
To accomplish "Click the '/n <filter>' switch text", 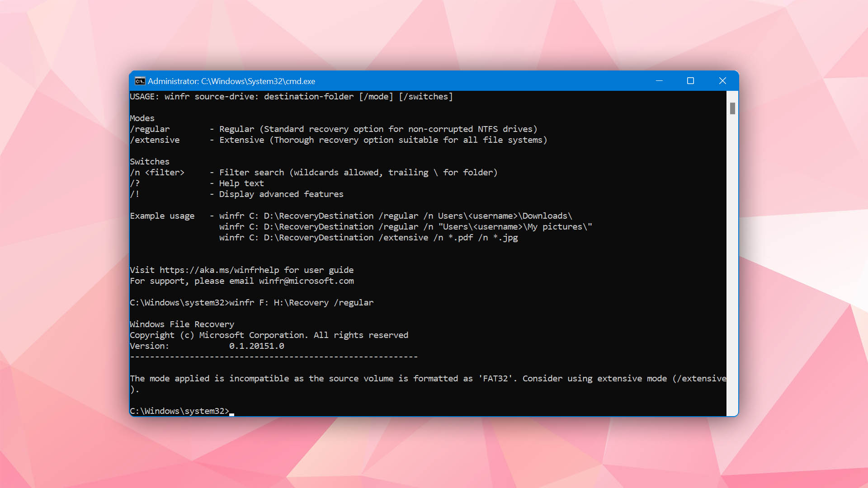I will point(157,173).
